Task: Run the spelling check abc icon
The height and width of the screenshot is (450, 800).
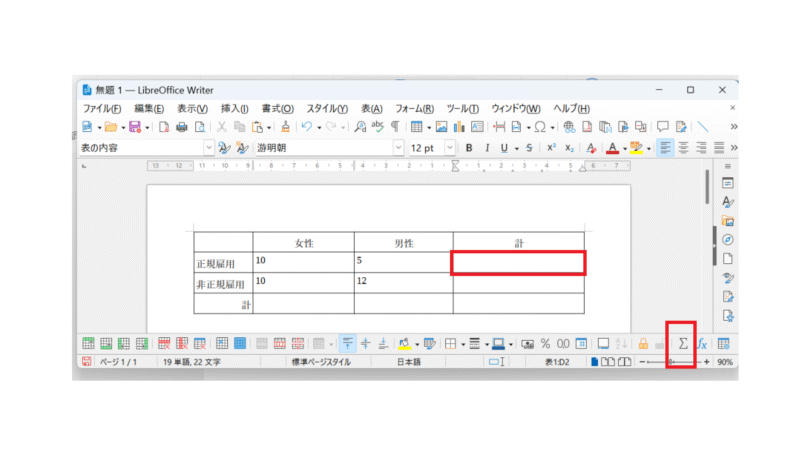Action: pos(378,127)
